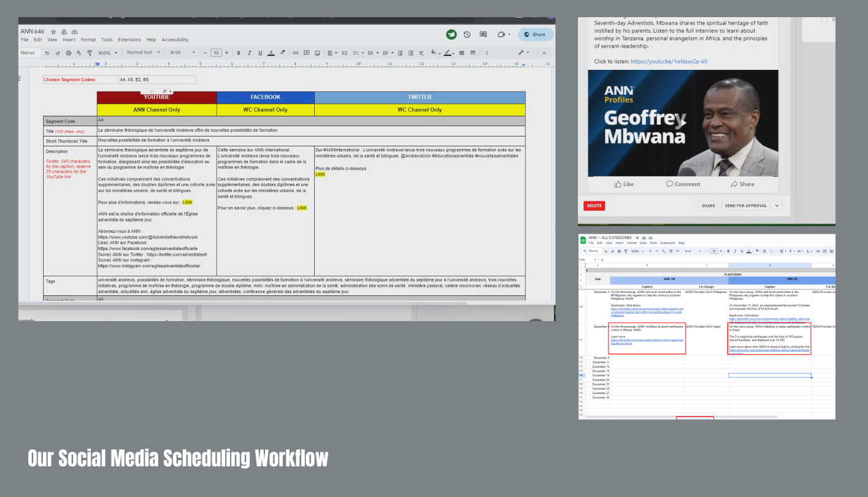Viewport: 868px width, 497px height.
Task: Expand the arrow next to Send For Approval
Action: click(777, 206)
